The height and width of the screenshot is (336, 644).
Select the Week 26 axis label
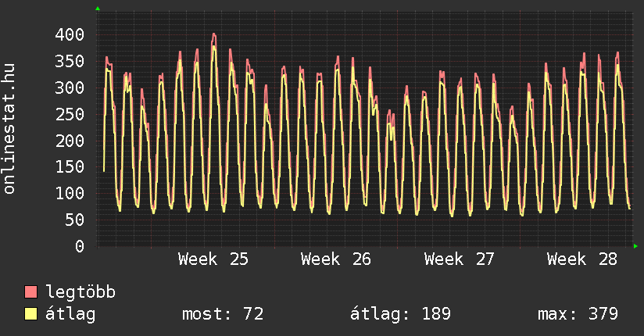[x=336, y=259]
